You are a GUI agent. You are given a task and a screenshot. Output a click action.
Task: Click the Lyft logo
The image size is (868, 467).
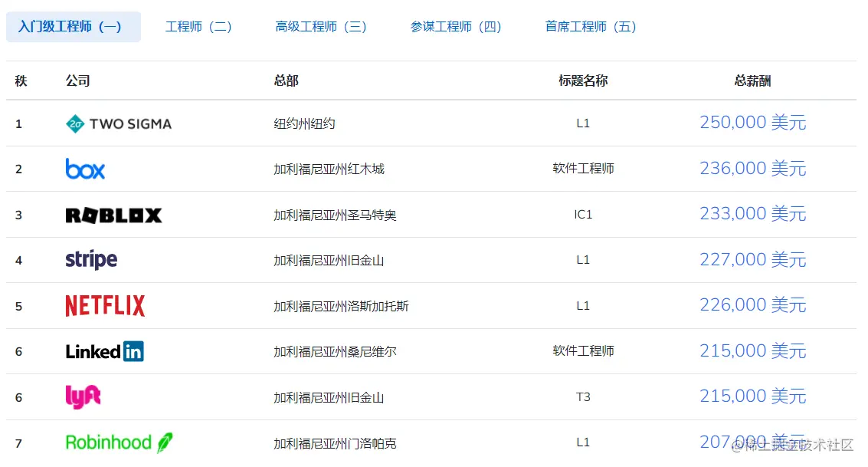83,396
